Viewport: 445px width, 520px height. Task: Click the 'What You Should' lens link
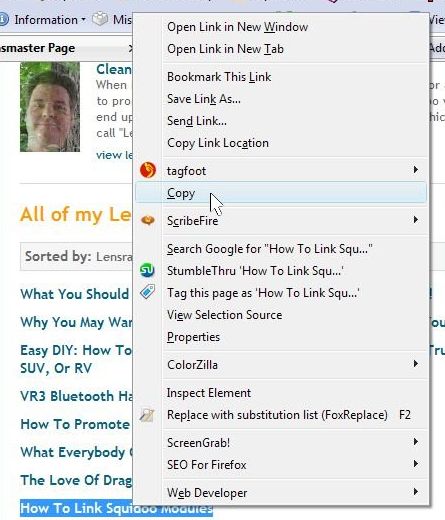pos(74,294)
